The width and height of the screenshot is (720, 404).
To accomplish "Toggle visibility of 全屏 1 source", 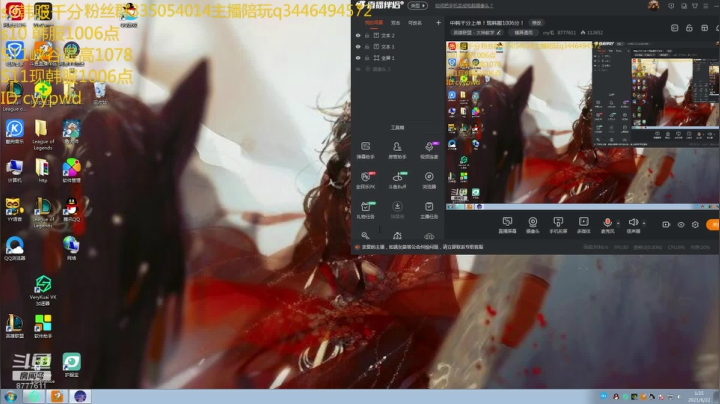I will pos(358,58).
